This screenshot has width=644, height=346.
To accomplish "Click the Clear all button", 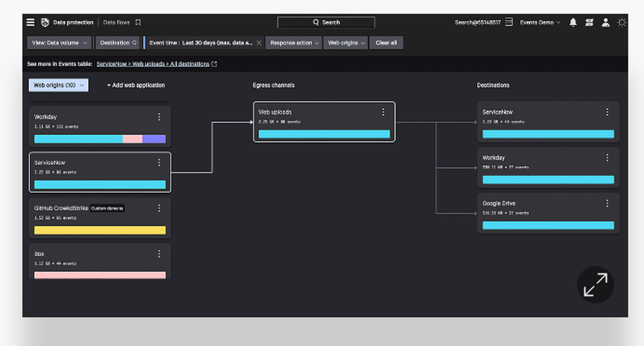I will pos(386,43).
